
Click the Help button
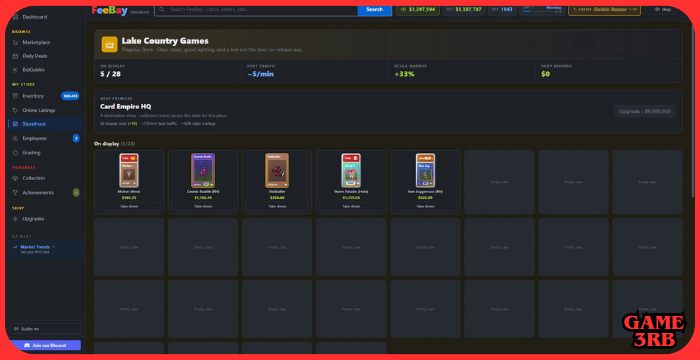(662, 9)
